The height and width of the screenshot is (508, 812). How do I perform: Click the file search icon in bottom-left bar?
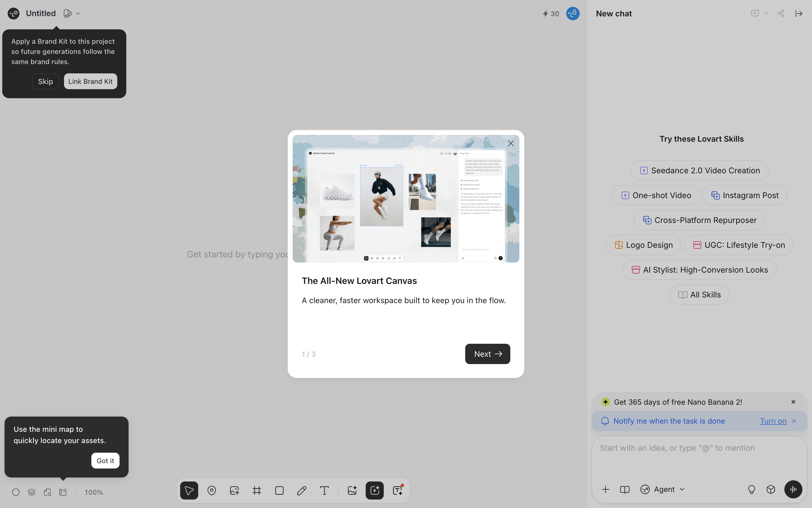point(47,492)
